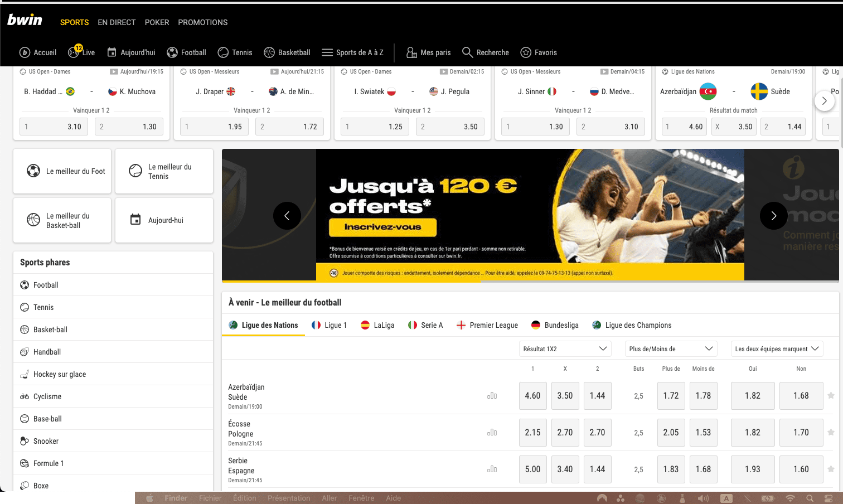
Task: Select the Ligue des Champions tab
Action: coord(632,325)
